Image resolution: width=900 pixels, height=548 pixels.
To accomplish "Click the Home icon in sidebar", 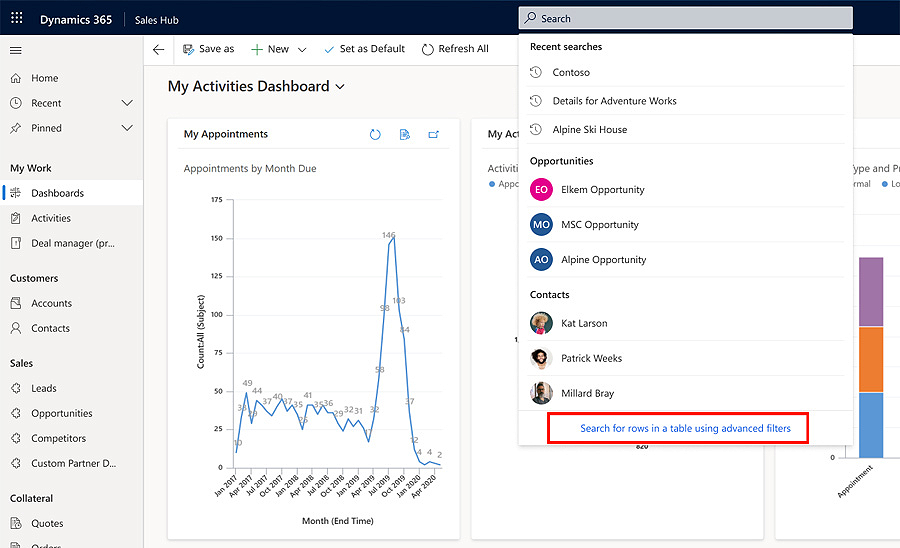I will 16,78.
